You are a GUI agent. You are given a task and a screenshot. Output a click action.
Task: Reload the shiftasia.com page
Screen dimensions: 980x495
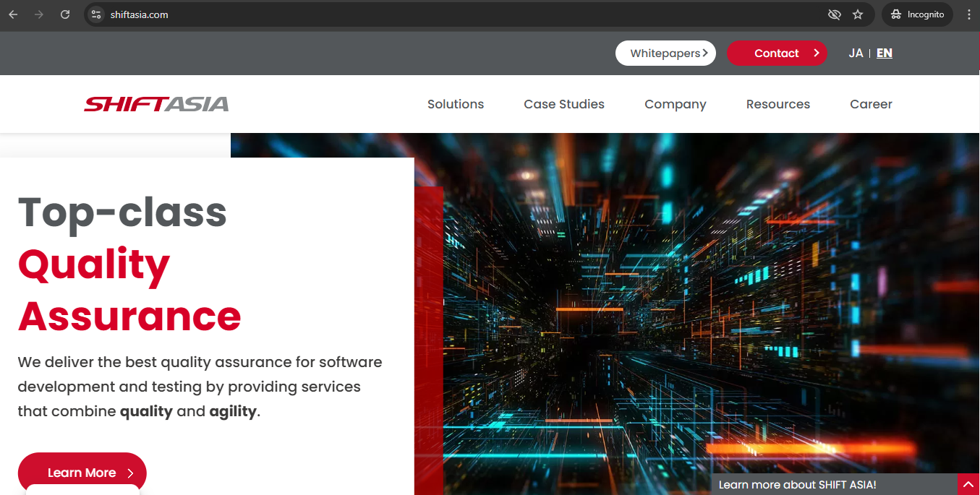tap(65, 14)
